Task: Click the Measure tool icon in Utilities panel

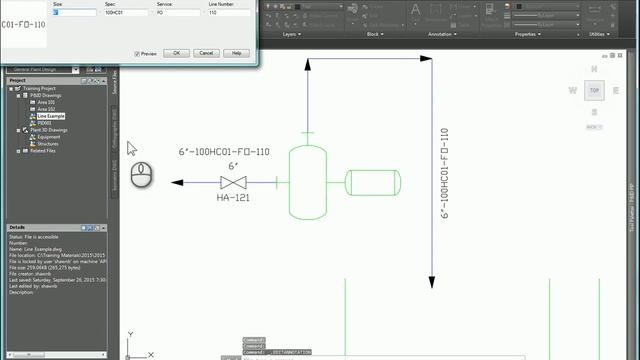Action: (595, 9)
